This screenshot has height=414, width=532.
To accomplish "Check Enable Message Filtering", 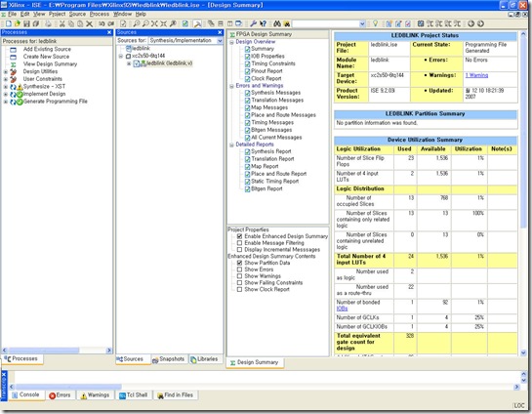I will [x=239, y=243].
